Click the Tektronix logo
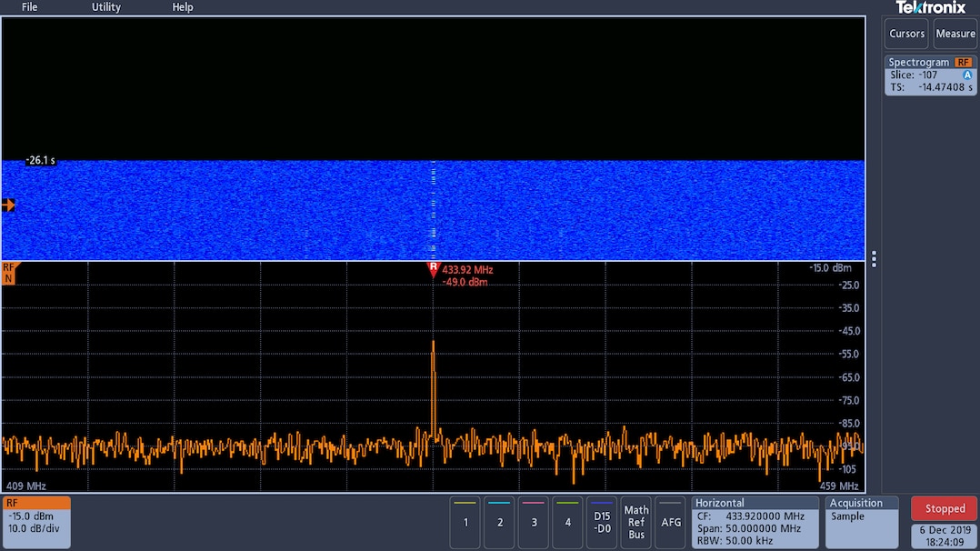The width and height of the screenshot is (980, 551). pos(930,7)
